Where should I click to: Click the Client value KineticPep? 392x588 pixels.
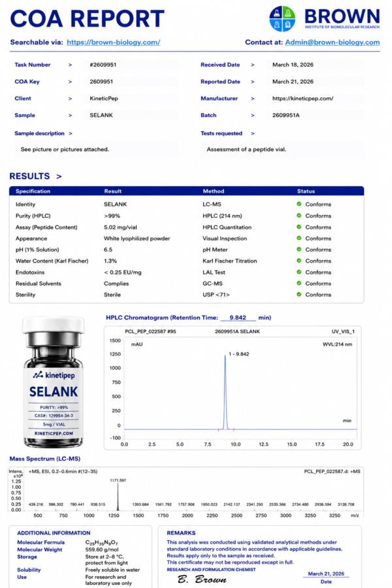104,99
